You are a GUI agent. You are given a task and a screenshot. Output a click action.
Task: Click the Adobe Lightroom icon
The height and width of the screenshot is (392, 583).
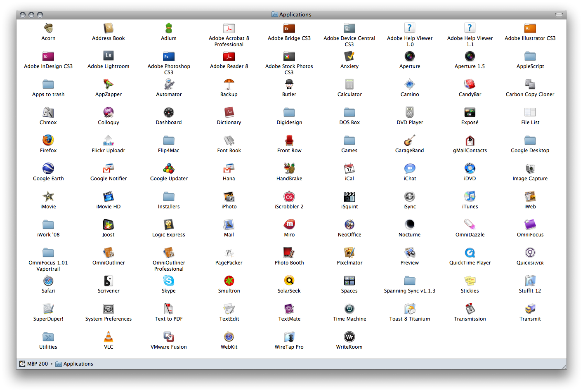(x=109, y=56)
